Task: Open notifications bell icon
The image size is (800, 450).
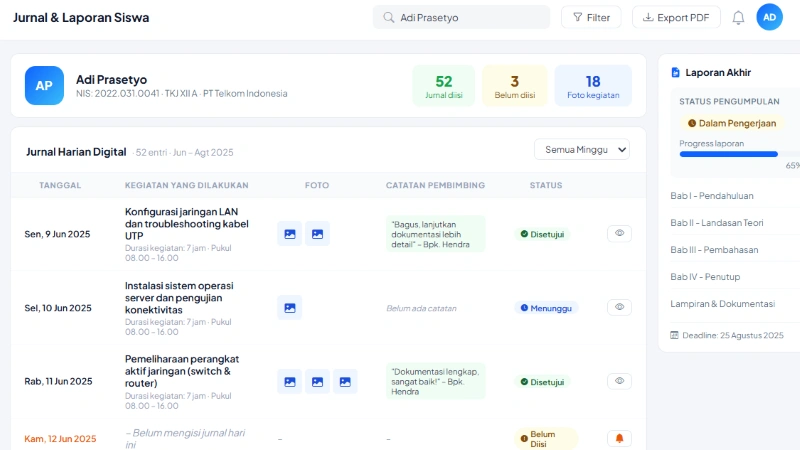Action: [738, 18]
